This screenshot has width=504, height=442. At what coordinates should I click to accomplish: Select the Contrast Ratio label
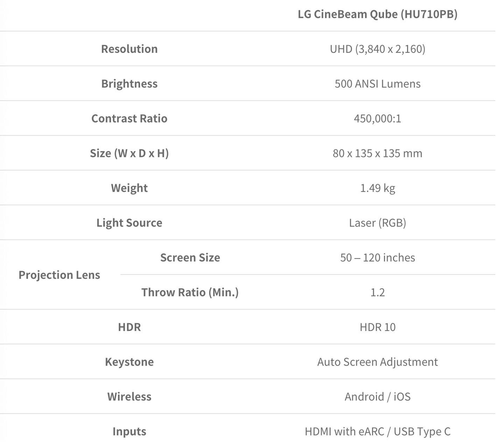129,118
